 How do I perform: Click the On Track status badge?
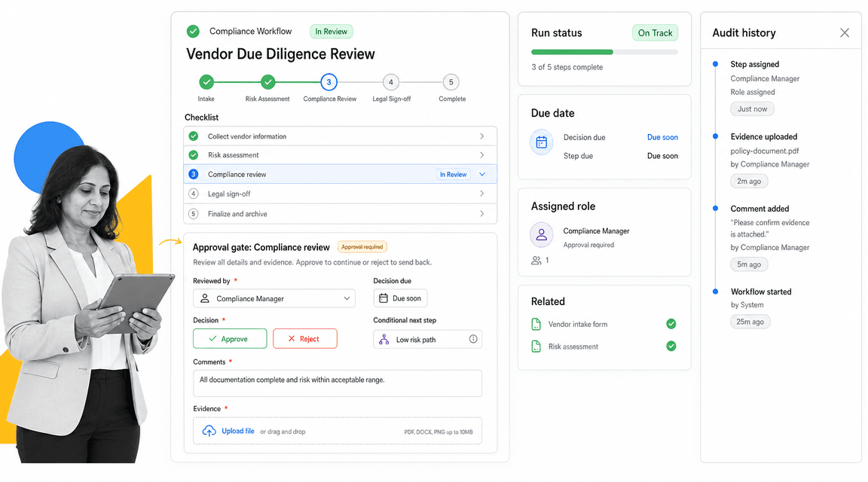coord(655,33)
